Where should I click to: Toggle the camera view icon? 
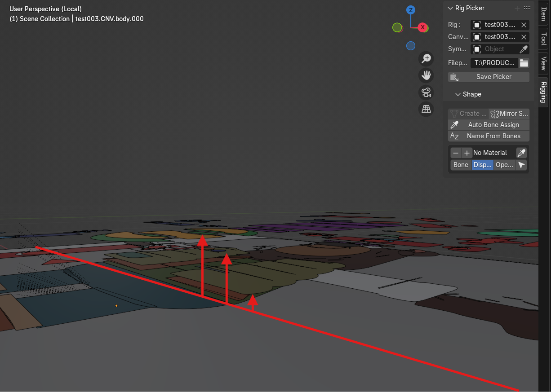(426, 92)
